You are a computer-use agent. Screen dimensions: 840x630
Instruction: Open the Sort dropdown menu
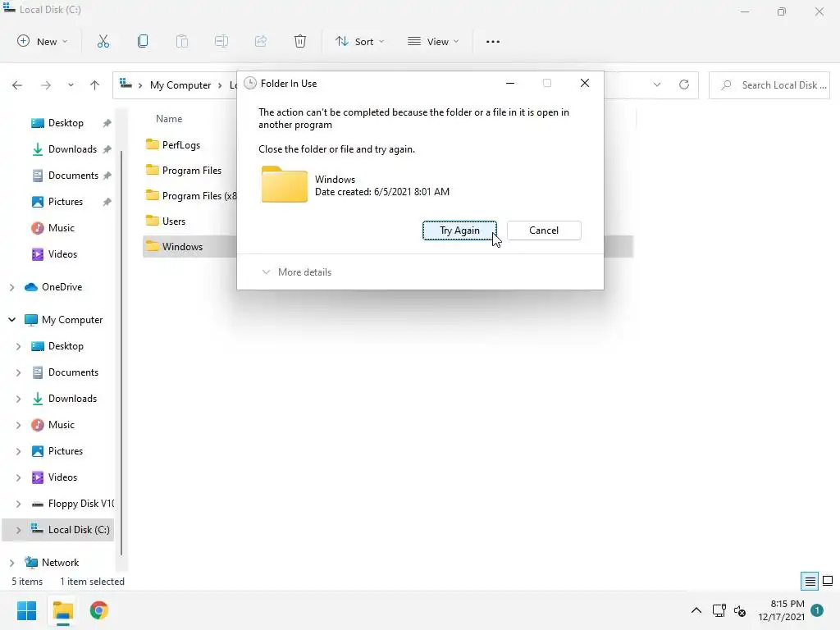coord(359,41)
